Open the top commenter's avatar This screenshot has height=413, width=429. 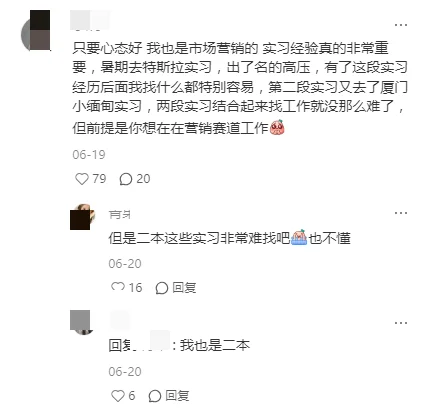tap(36, 30)
